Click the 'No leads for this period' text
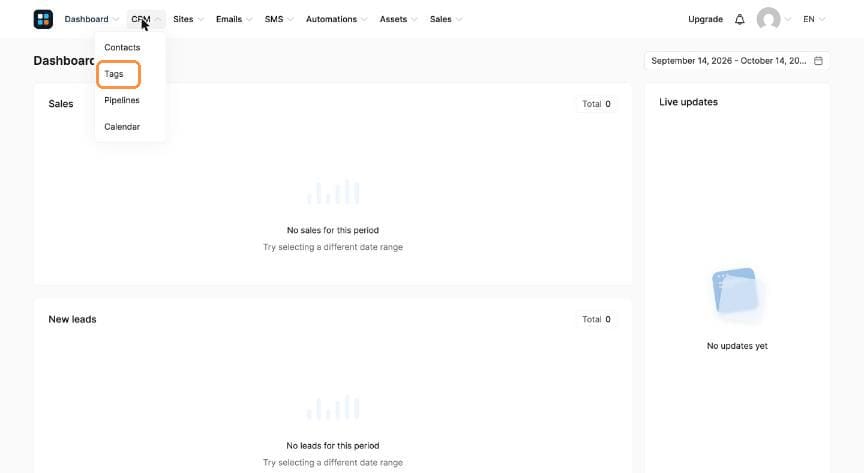This screenshot has height=473, width=864. pyautogui.click(x=333, y=445)
